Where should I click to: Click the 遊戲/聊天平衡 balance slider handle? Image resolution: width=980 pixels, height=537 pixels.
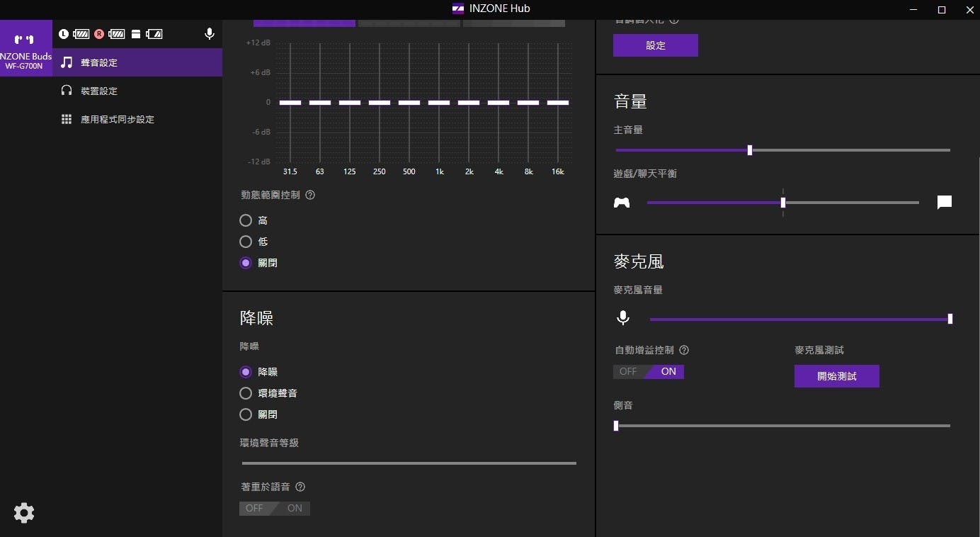click(783, 203)
